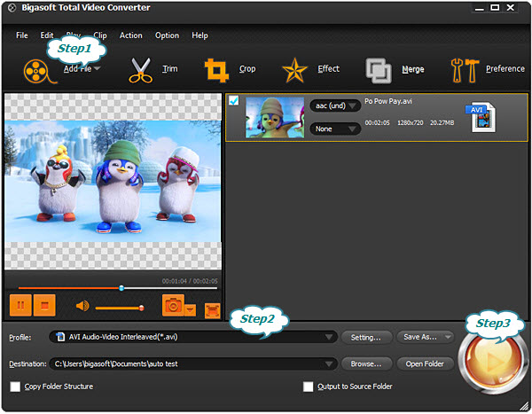
Task: Click the 20.27MB file size value
Action: [442, 123]
